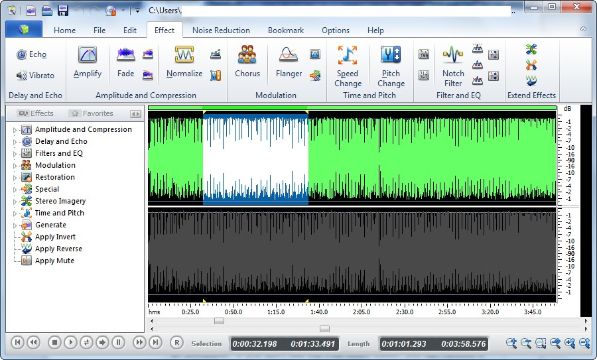Expand the Modulation tree node
The image size is (597, 360).
pos(14,166)
